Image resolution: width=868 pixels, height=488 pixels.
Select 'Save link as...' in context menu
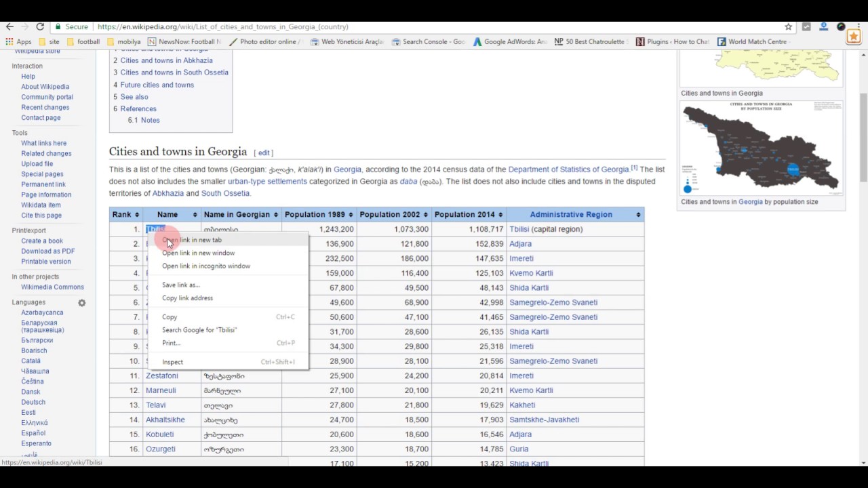228,285
